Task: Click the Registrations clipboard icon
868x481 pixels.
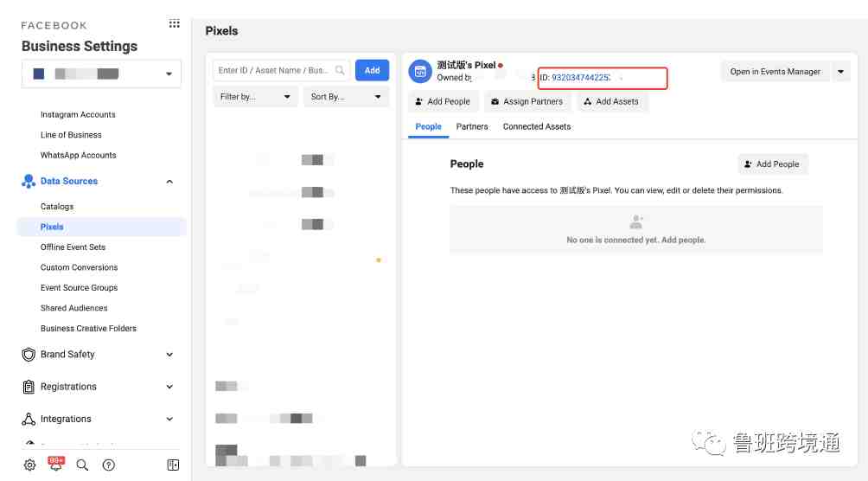Action: pos(29,387)
